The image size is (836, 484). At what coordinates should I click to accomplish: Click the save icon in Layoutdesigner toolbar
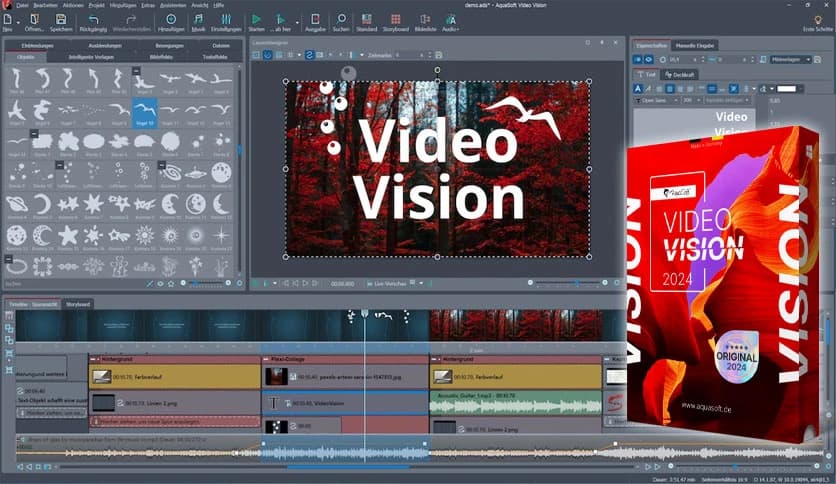click(438, 55)
